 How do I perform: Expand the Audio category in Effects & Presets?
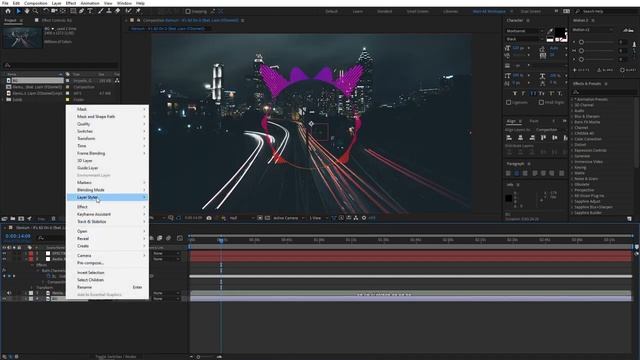[573, 111]
